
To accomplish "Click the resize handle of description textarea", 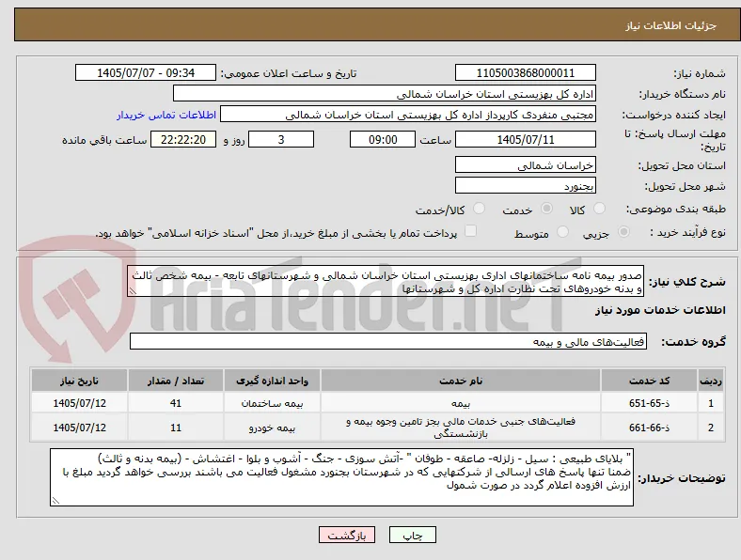I will tap(133, 292).
